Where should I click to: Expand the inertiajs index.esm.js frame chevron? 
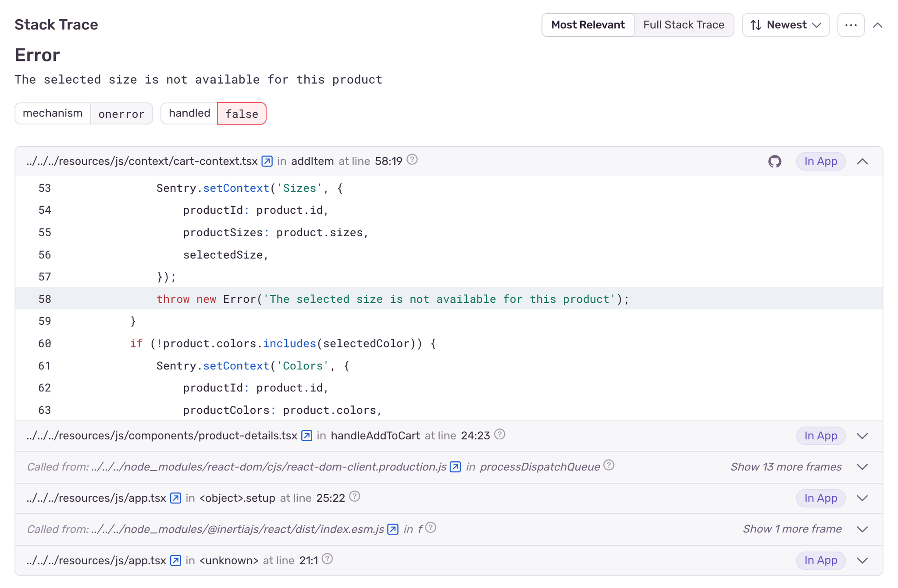coord(862,529)
